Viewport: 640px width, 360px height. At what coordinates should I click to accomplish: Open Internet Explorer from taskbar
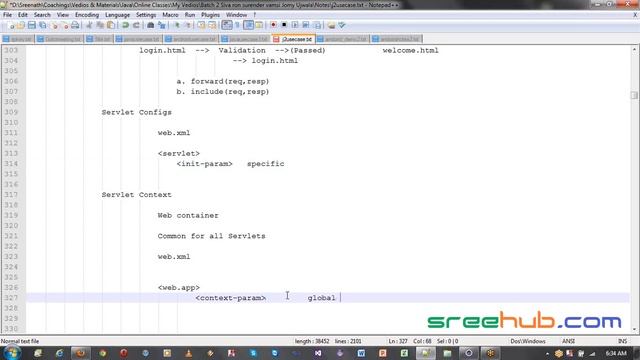tap(59, 353)
